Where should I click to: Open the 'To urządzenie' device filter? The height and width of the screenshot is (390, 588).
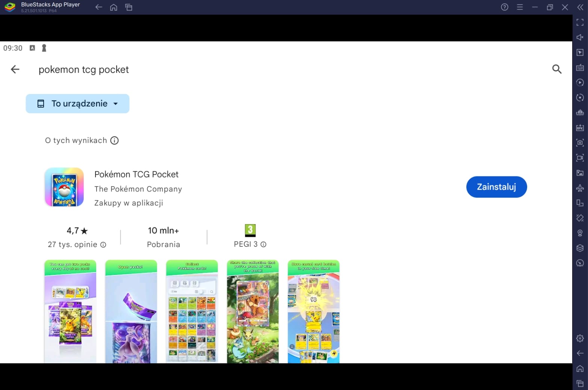point(77,103)
